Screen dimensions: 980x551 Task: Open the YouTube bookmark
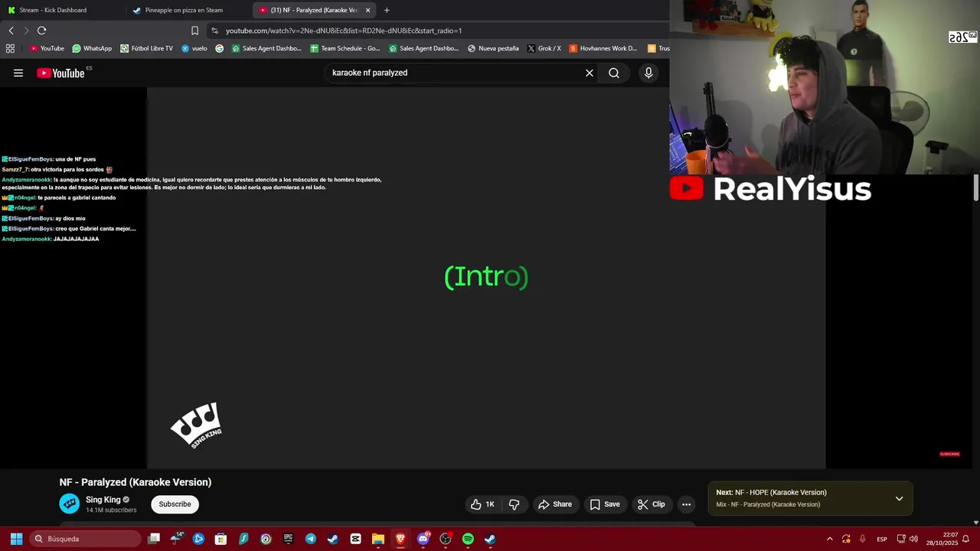[x=47, y=48]
